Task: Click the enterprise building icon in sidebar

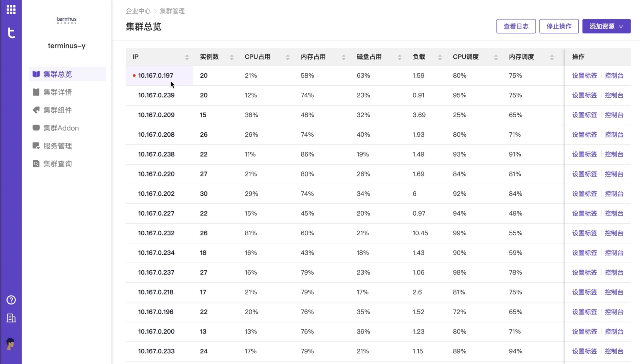Action: [x=11, y=318]
